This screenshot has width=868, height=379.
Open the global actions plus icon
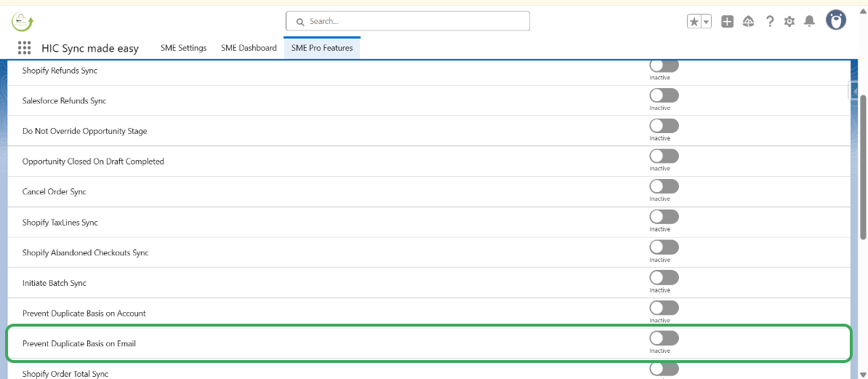(727, 22)
